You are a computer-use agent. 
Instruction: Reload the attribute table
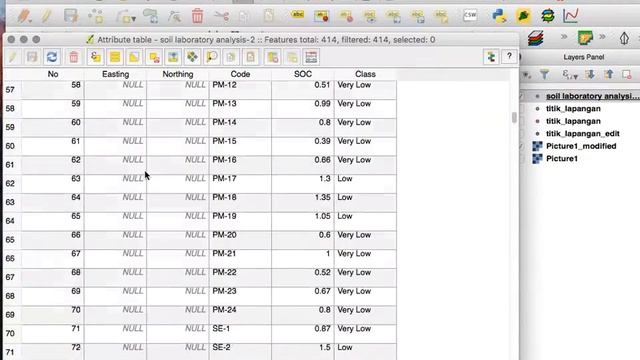[x=52, y=57]
